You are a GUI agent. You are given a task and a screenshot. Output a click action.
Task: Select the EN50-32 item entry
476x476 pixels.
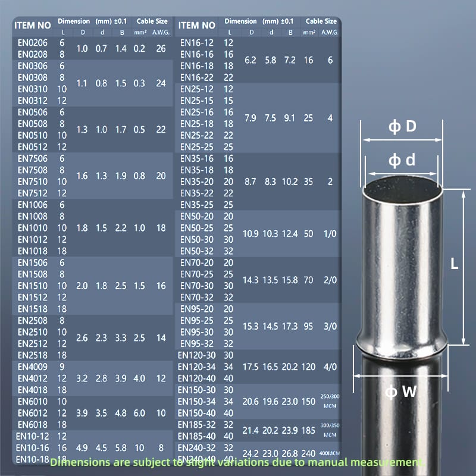197,251
